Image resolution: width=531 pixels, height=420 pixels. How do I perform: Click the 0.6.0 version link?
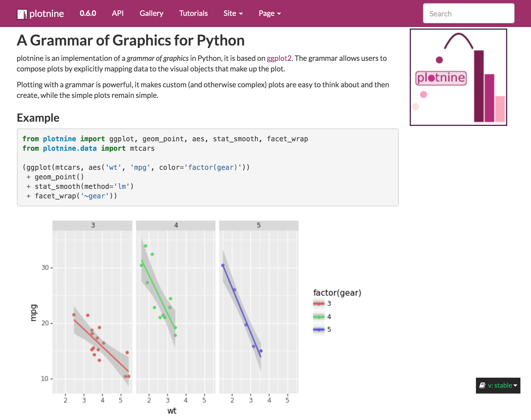point(88,13)
